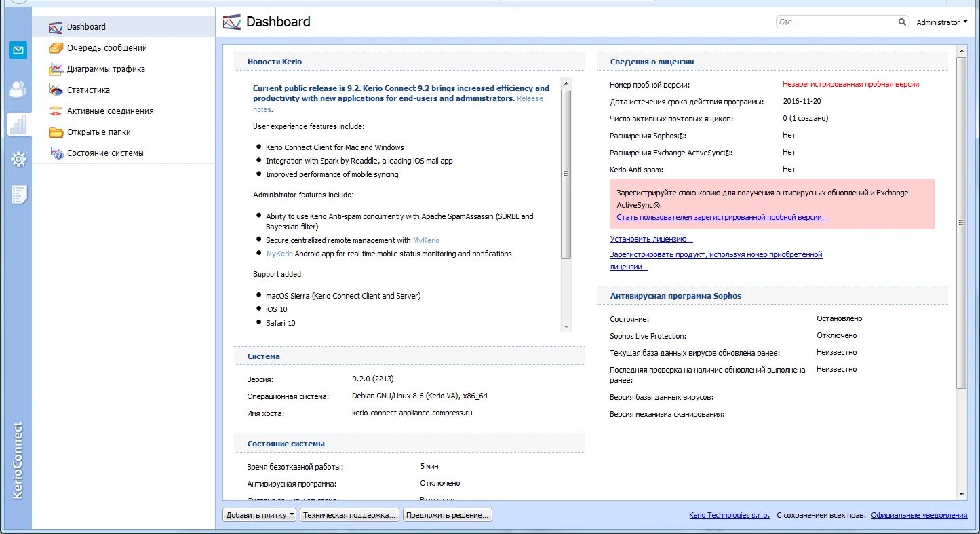Open the logs document icon in left rail
This screenshot has width=980, height=534.
(18, 195)
